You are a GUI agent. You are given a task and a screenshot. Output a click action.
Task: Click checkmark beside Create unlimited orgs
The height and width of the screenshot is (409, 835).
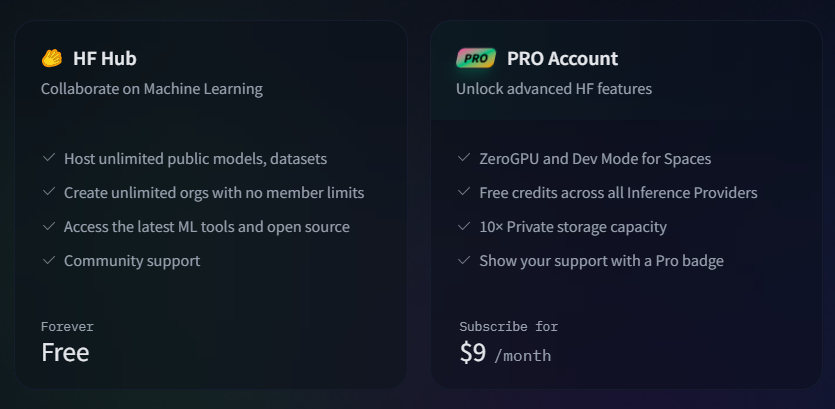coord(49,192)
